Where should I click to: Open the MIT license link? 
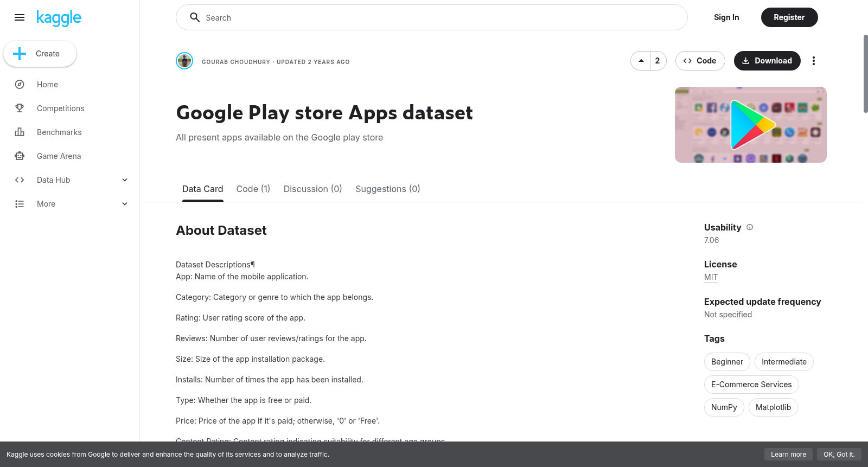click(711, 277)
